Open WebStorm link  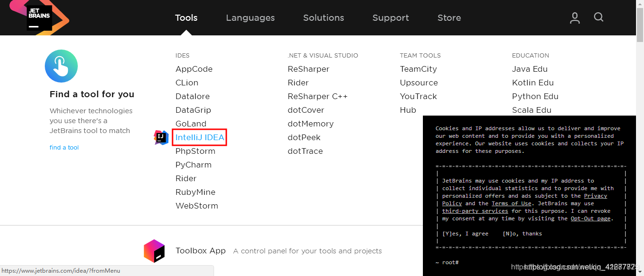197,206
